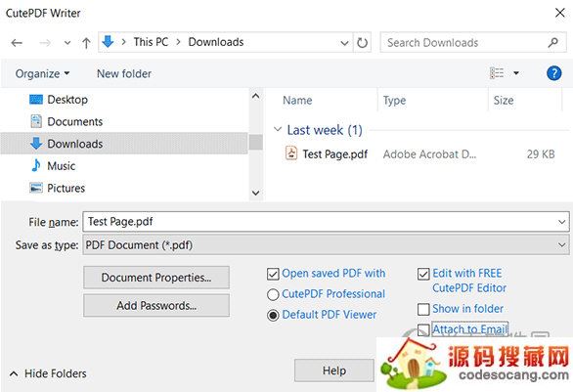
Task: Select Default PDF Viewer radio button
Action: [273, 315]
